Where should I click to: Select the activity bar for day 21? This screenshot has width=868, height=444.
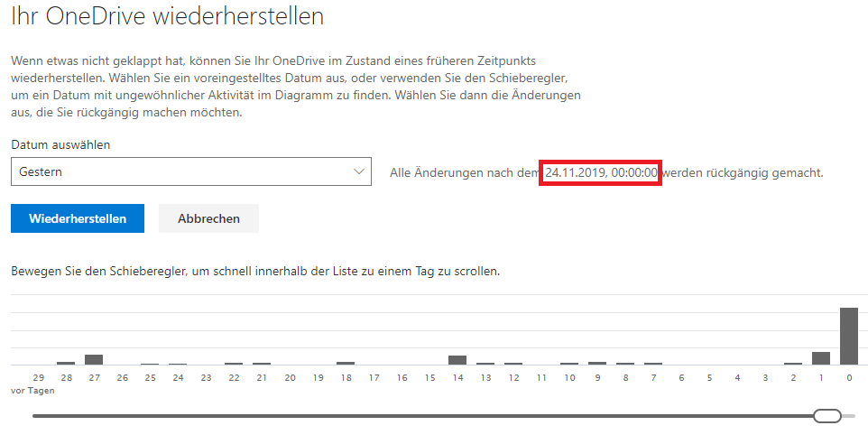(262, 364)
